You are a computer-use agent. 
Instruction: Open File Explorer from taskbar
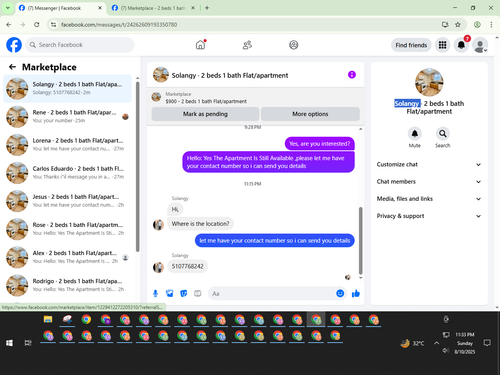[x=48, y=319]
